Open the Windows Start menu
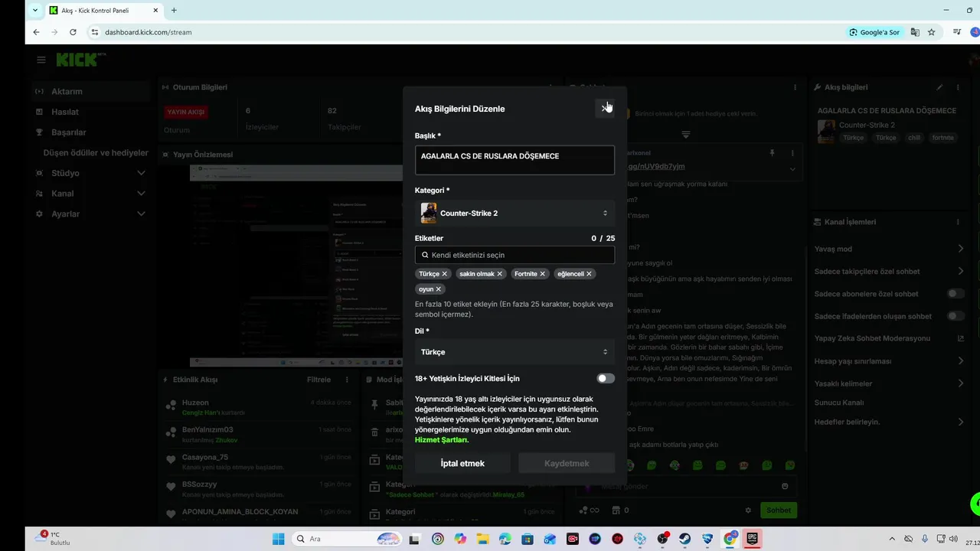 click(279, 539)
